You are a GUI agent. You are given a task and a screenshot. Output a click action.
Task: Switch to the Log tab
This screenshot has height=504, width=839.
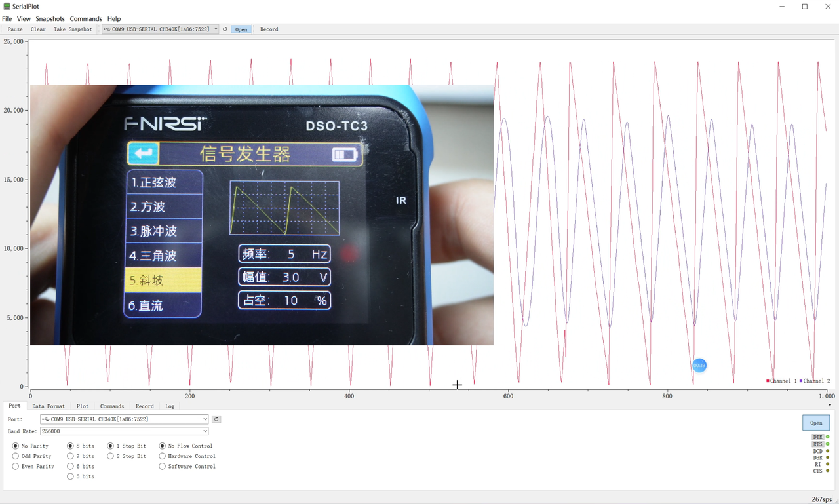pos(170,406)
